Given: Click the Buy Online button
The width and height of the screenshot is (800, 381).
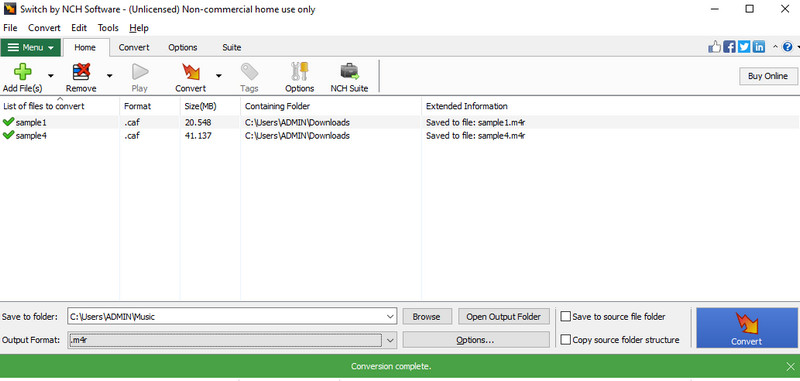Looking at the screenshot, I should pyautogui.click(x=768, y=76).
